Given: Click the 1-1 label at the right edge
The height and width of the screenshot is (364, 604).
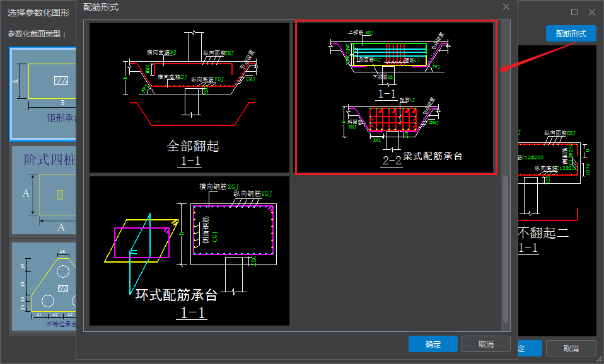Looking at the screenshot, I should coord(528,249).
